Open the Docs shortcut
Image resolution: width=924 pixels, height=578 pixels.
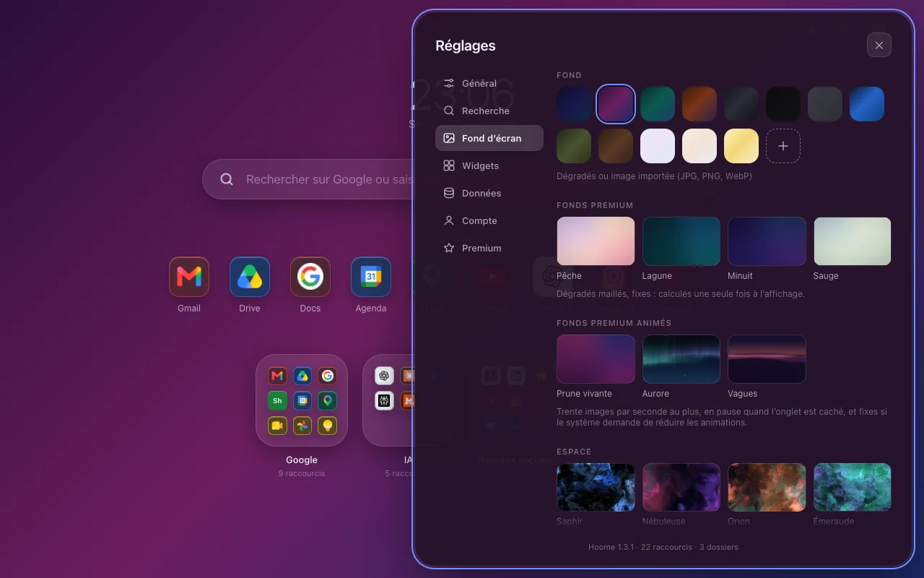tap(310, 277)
